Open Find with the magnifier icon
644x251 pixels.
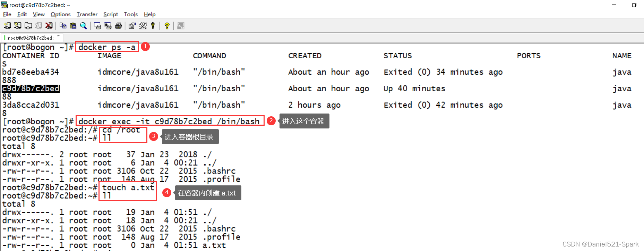tap(83, 26)
